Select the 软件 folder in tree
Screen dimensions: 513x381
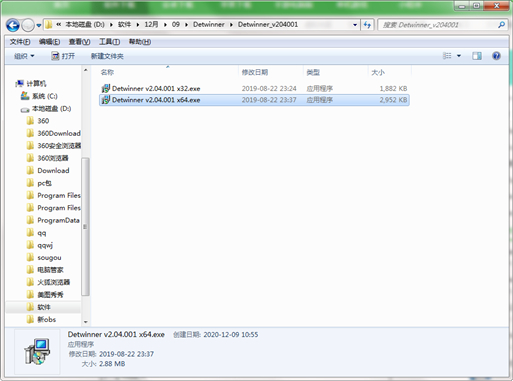coord(44,307)
